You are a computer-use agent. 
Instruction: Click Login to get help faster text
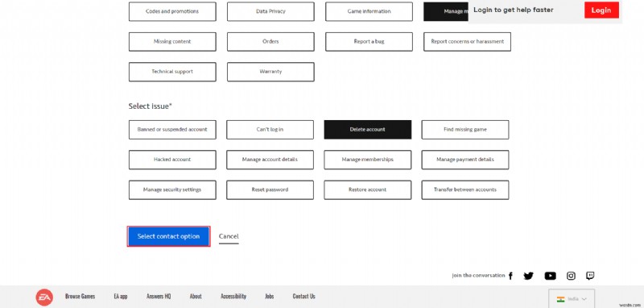(x=514, y=10)
